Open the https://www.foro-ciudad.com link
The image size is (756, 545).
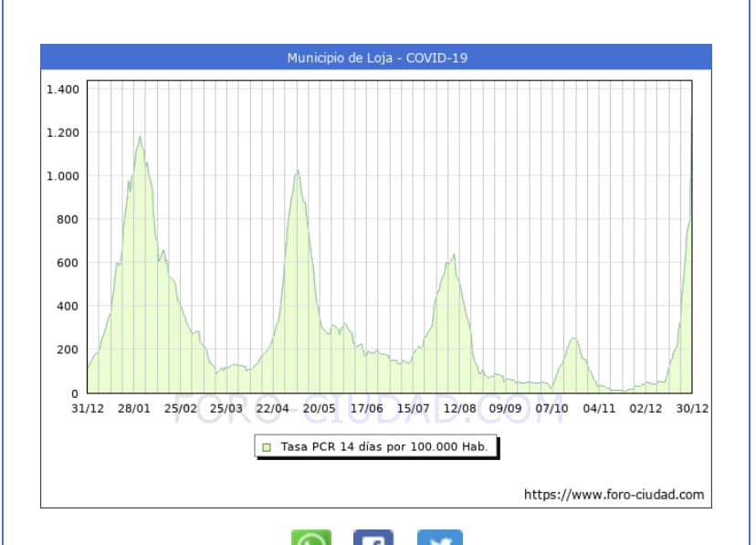(x=614, y=495)
